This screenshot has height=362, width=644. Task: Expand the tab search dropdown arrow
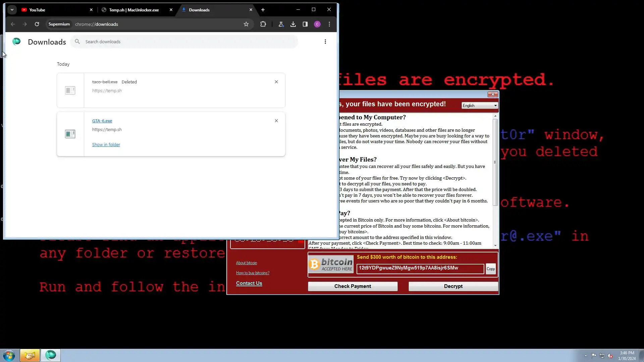(12, 10)
